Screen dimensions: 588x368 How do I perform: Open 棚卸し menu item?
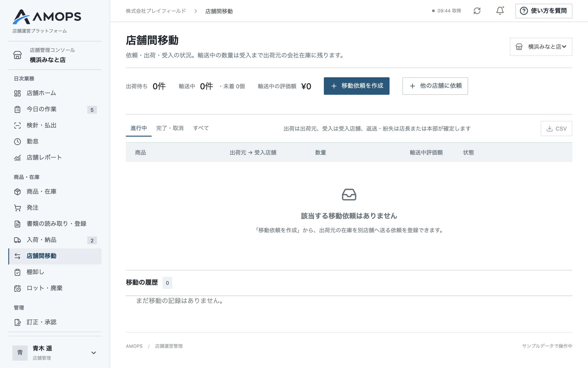tap(55, 272)
